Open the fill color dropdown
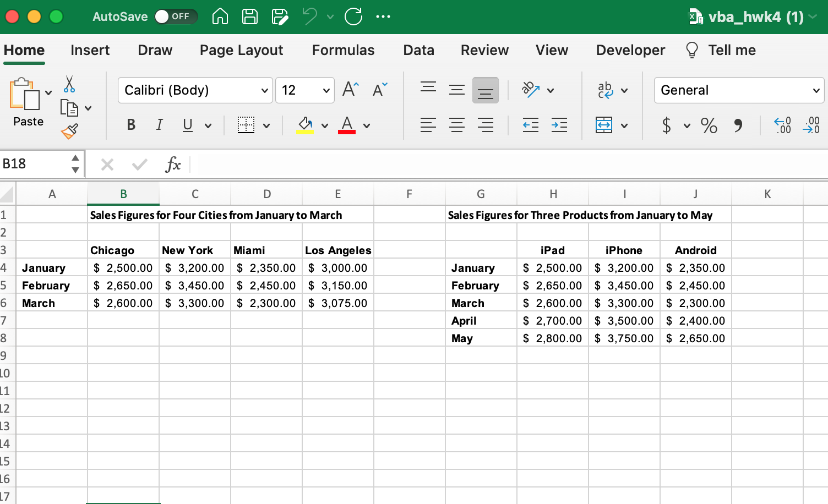This screenshot has height=504, width=828. pyautogui.click(x=325, y=124)
